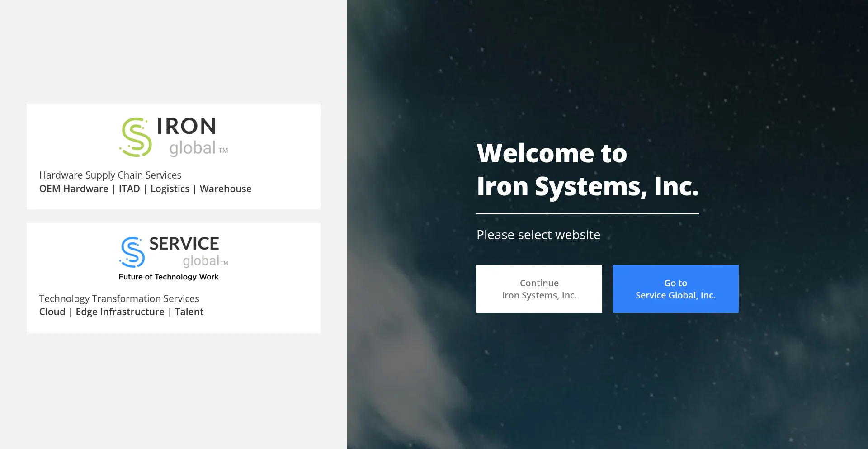
Task: Click the blue Service Global S logo icon
Action: click(132, 252)
